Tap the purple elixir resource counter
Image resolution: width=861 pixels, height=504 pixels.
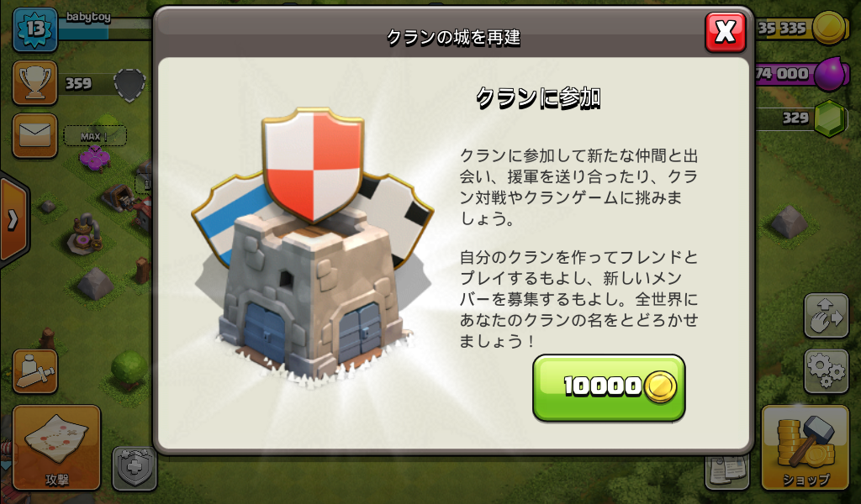click(803, 73)
